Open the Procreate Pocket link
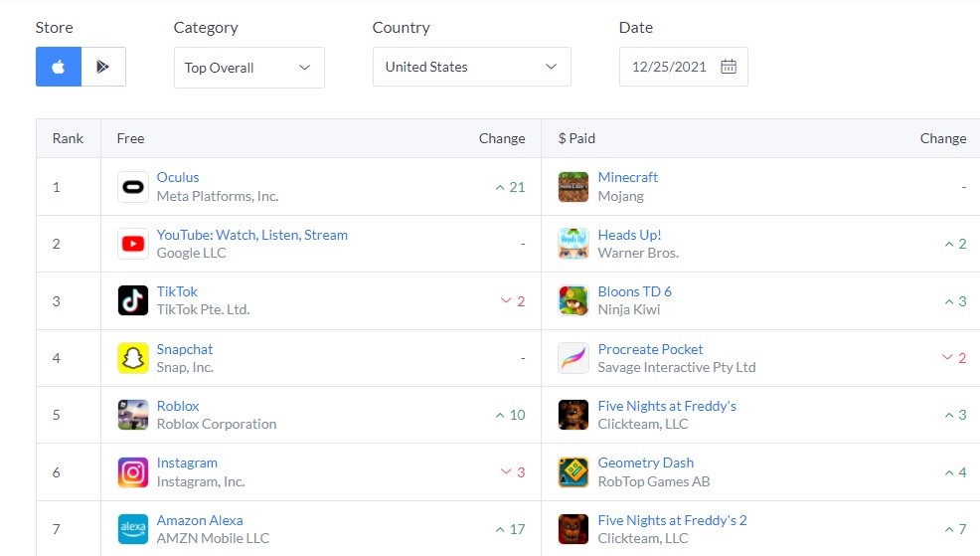Image resolution: width=980 pixels, height=556 pixels. [x=650, y=349]
